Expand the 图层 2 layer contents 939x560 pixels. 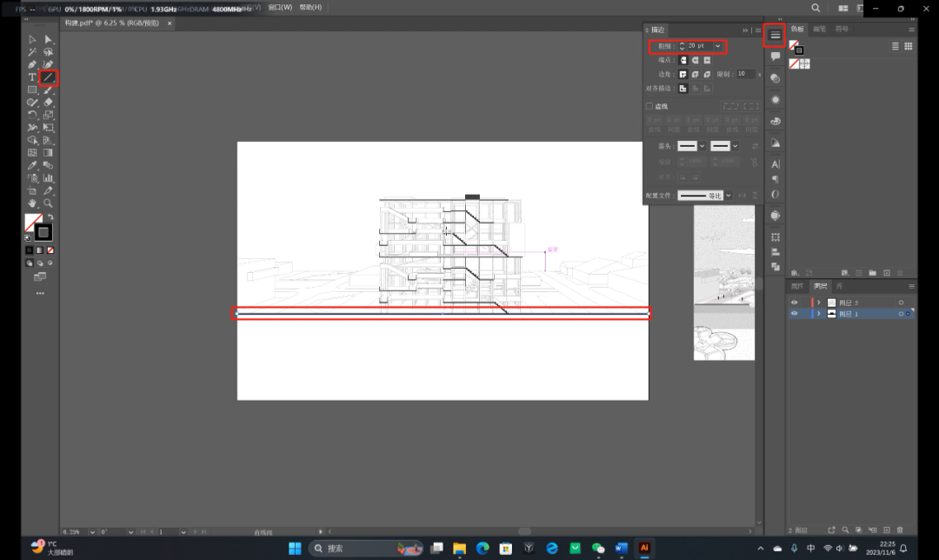pos(819,303)
